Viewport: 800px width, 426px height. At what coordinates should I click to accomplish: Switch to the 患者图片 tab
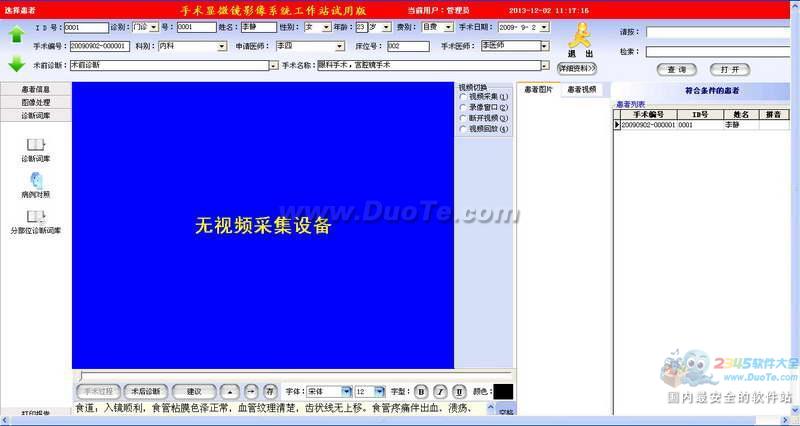[x=538, y=90]
